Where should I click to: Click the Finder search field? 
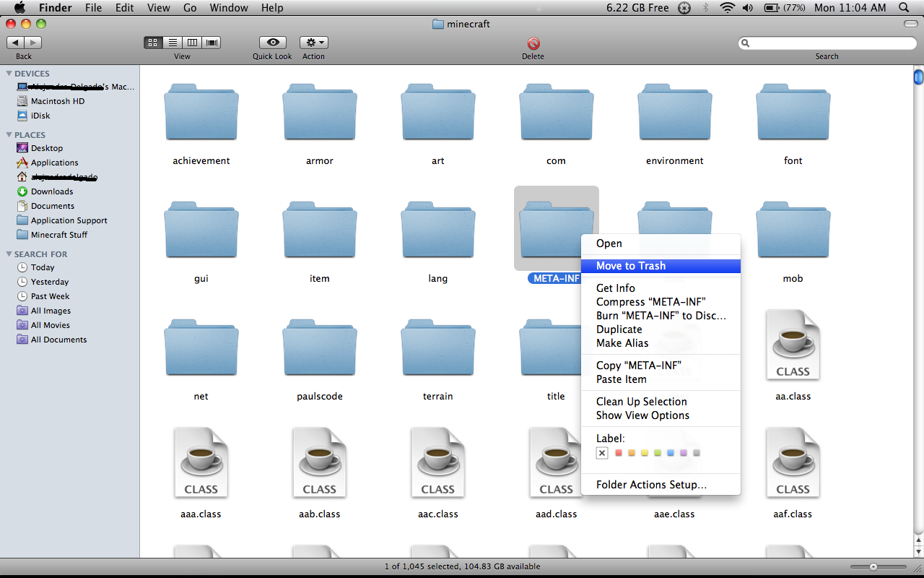tap(827, 43)
